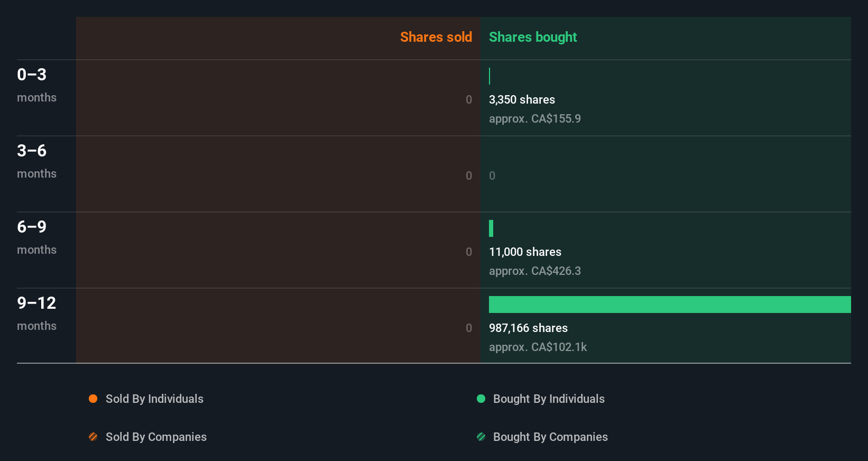The height and width of the screenshot is (461, 868).
Task: Select the 0–3 months row label
Action: point(36,85)
